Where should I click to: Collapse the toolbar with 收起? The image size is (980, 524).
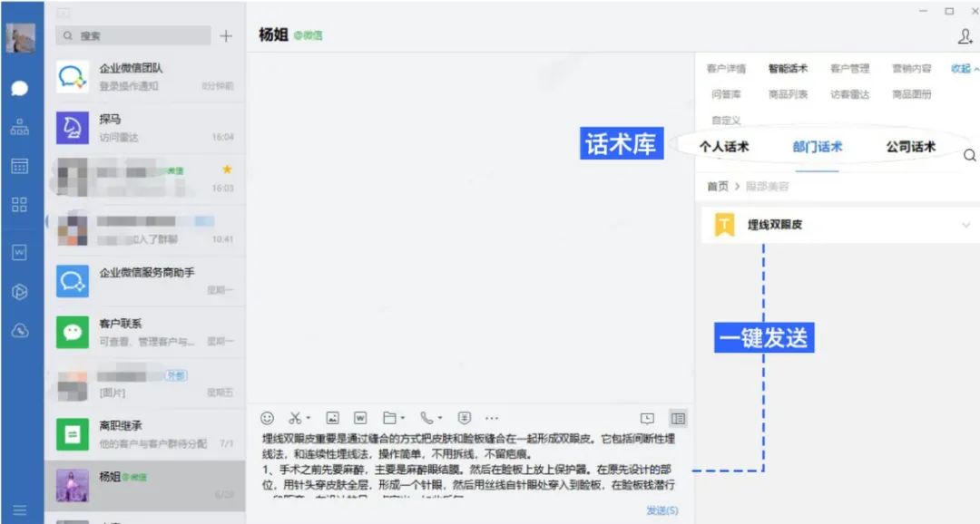tap(964, 69)
